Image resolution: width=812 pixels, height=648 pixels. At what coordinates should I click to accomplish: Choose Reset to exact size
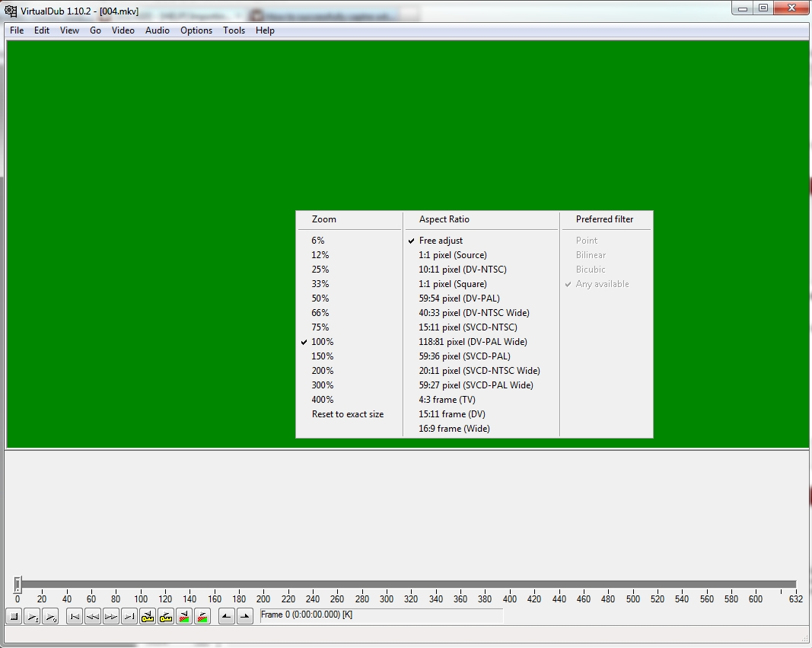tap(349, 414)
